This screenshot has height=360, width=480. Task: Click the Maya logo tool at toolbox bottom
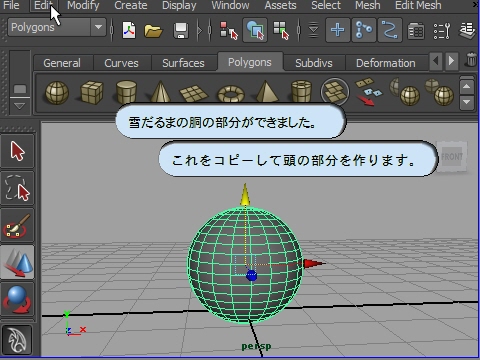17,340
